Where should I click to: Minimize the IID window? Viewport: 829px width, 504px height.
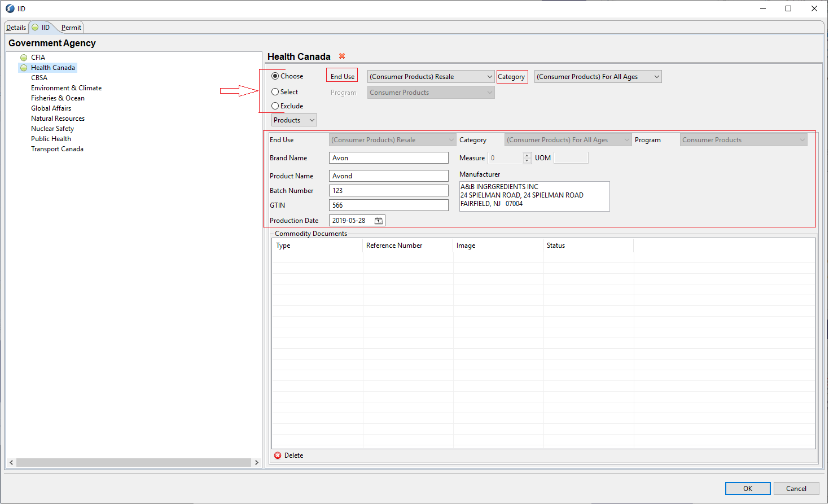[763, 8]
